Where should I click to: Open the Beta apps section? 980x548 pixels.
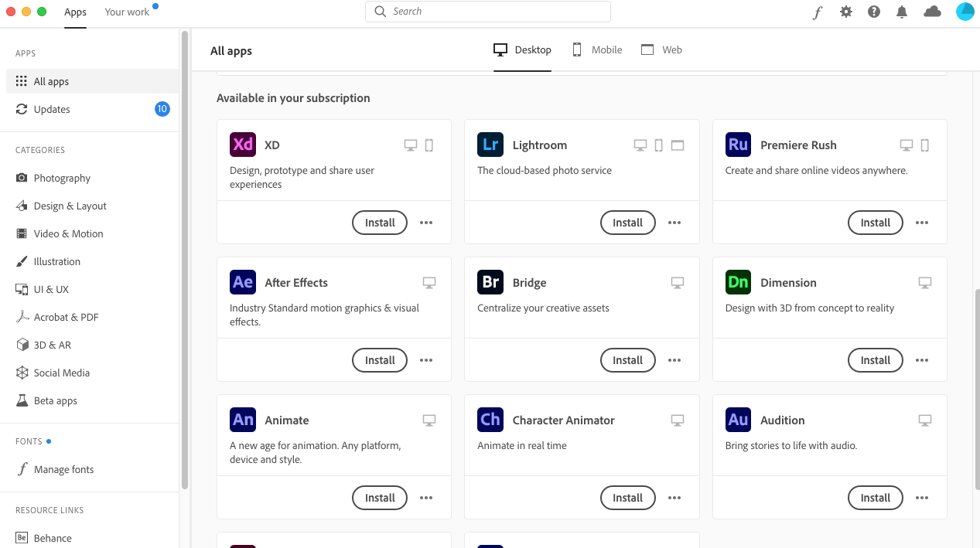(55, 400)
